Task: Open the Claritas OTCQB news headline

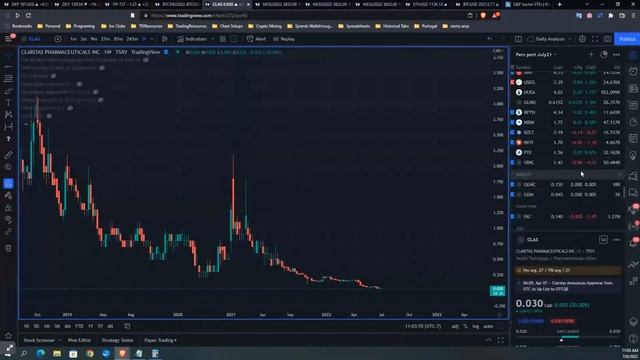Action: (x=567, y=286)
